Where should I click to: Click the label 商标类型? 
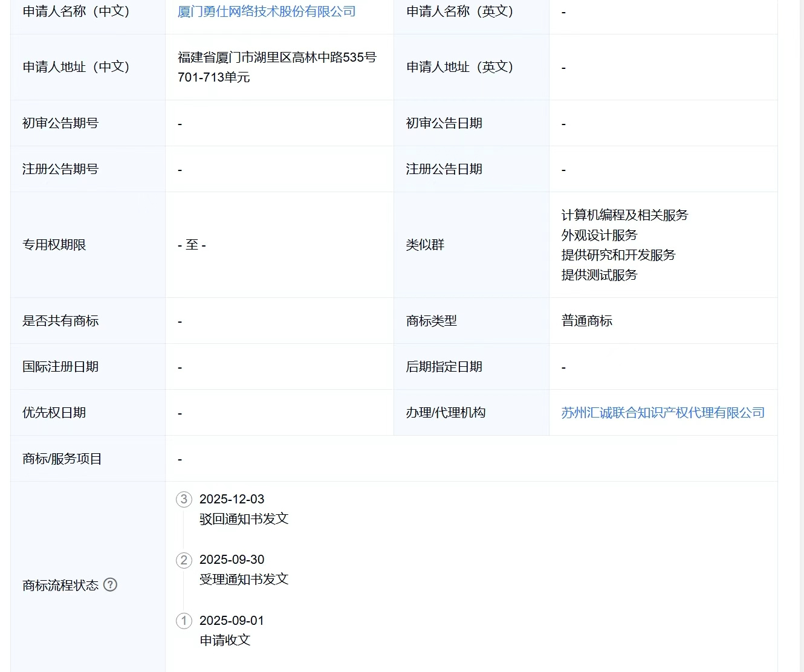coord(432,321)
